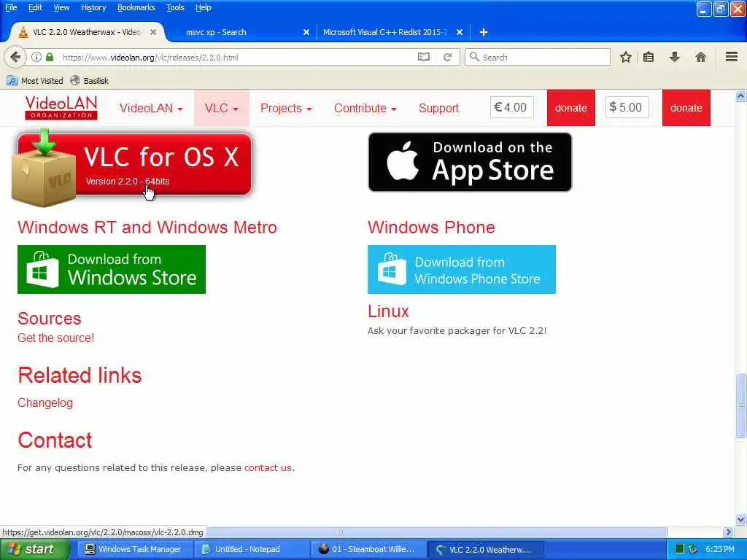Open the Support page link
This screenshot has width=747, height=560.
tap(438, 108)
